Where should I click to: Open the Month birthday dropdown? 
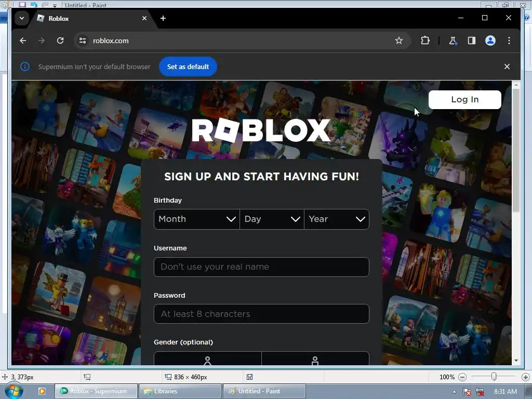197,219
